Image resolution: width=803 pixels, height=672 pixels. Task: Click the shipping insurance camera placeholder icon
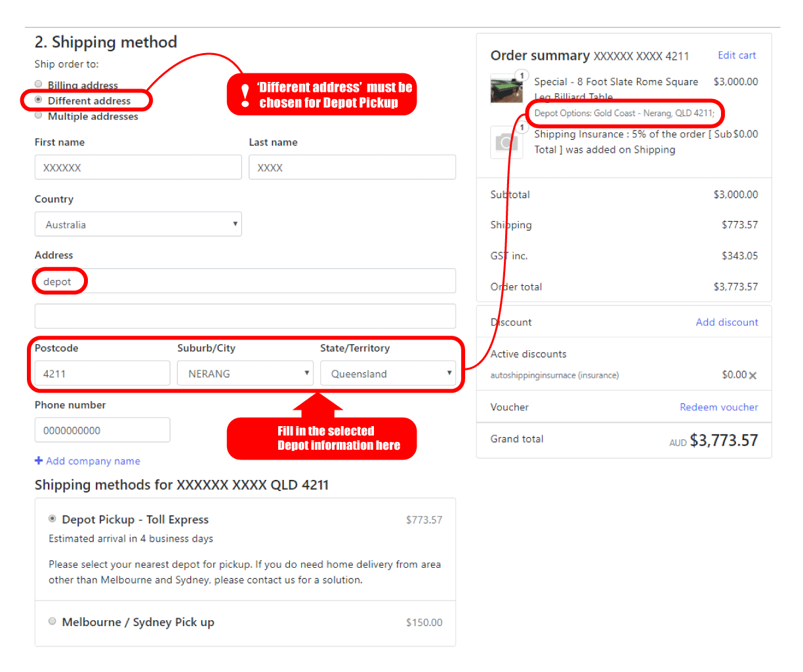tap(506, 142)
